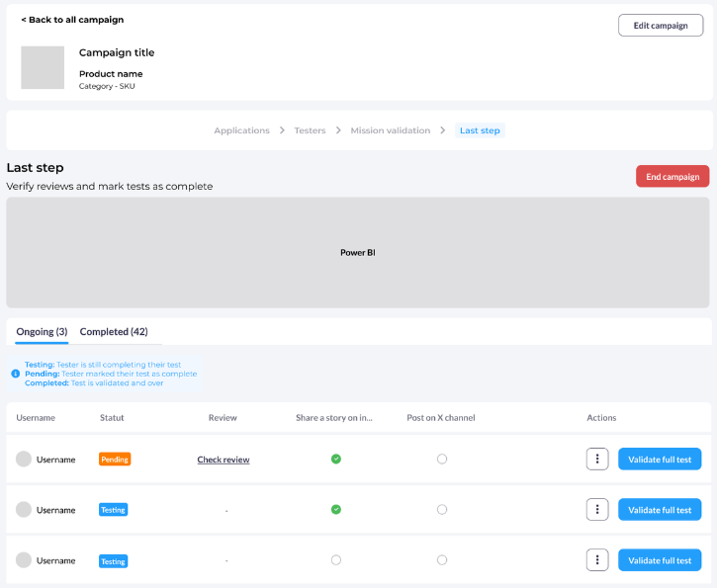Click the campaign product thumbnail image

coord(43,68)
